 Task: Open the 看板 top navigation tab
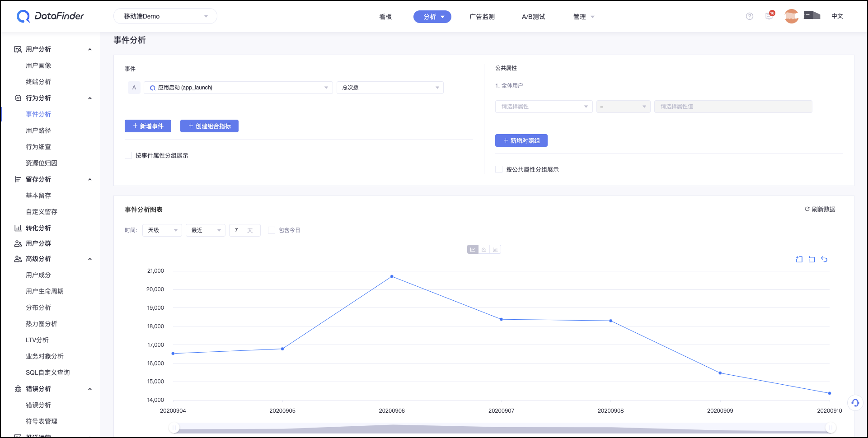coord(385,17)
